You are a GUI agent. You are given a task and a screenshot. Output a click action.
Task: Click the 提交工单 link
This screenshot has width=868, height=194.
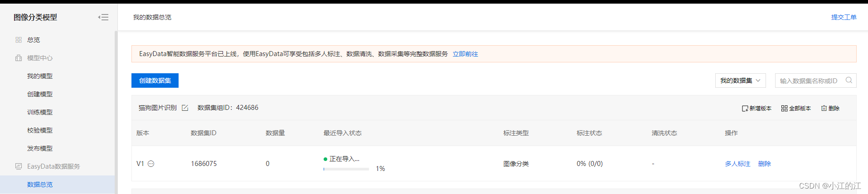click(844, 17)
